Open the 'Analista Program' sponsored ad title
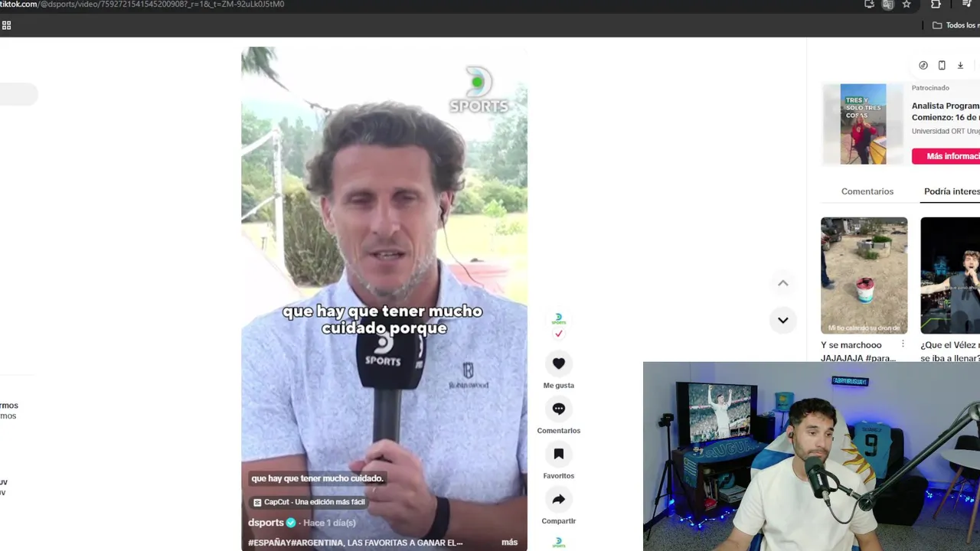Viewport: 980px width, 551px height. [x=946, y=112]
